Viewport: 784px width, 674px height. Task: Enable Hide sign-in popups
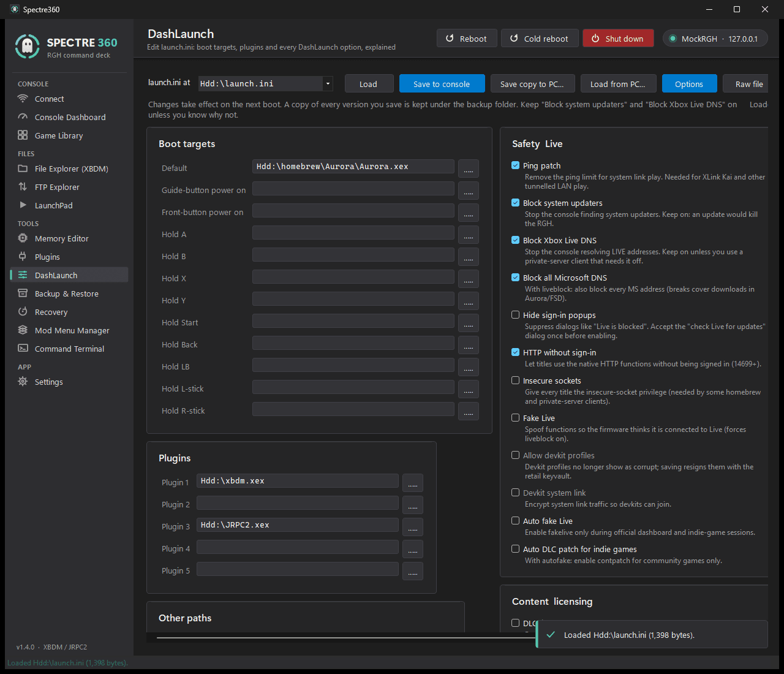pyautogui.click(x=516, y=315)
